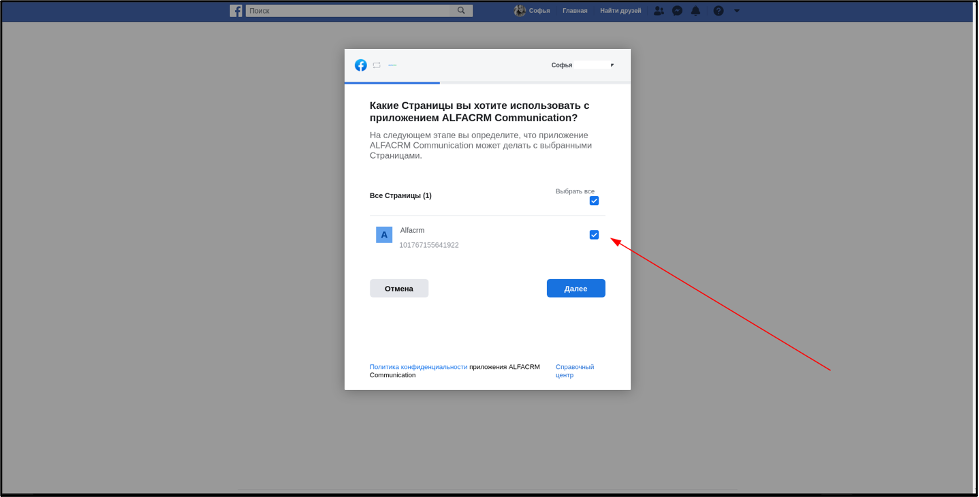Image resolution: width=979 pixels, height=497 pixels.
Task: Click the Отмена button
Action: (399, 288)
